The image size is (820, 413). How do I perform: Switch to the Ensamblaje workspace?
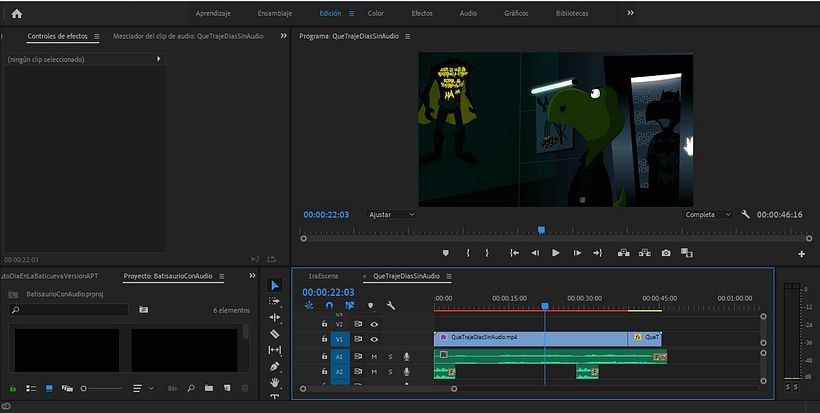coord(275,14)
